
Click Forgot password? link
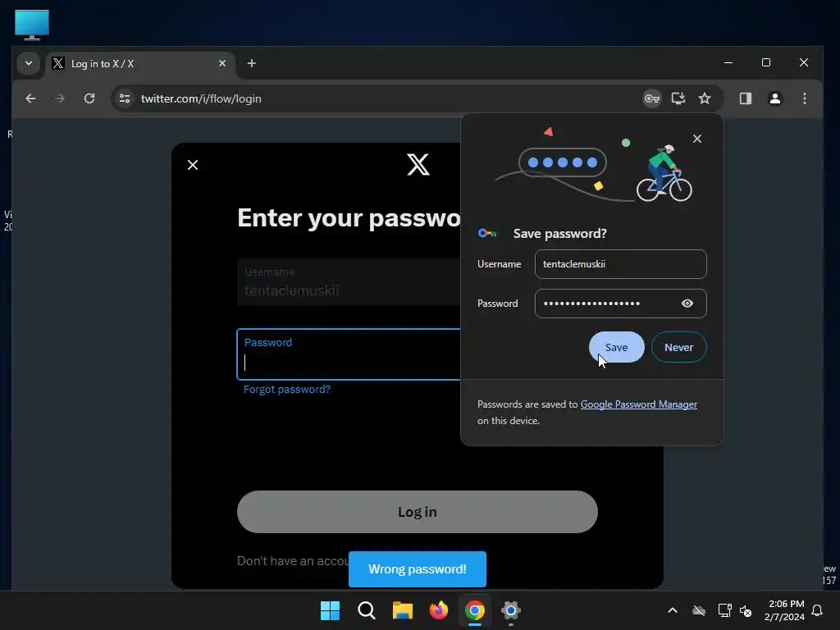pyautogui.click(x=287, y=390)
